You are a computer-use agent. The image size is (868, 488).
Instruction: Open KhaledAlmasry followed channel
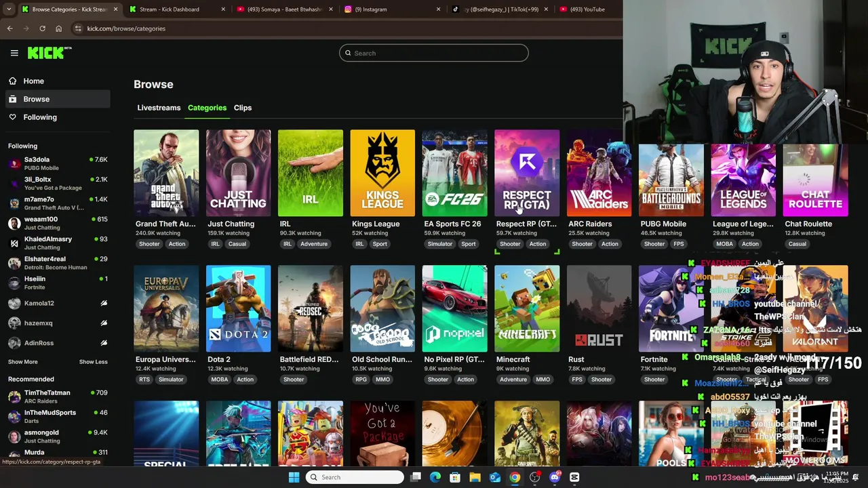pos(58,243)
